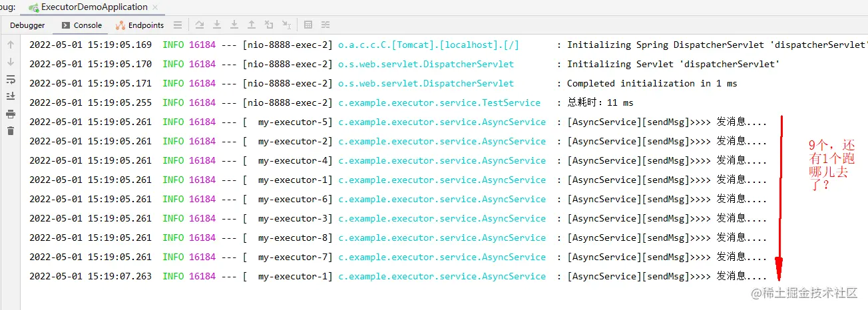Click the my-executor-6 thread name
Viewport: 868px width, 310px height.
click(x=293, y=200)
